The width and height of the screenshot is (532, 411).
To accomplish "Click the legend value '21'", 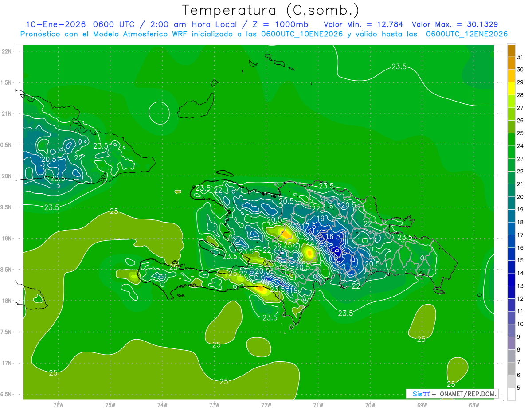I will click(x=520, y=184).
